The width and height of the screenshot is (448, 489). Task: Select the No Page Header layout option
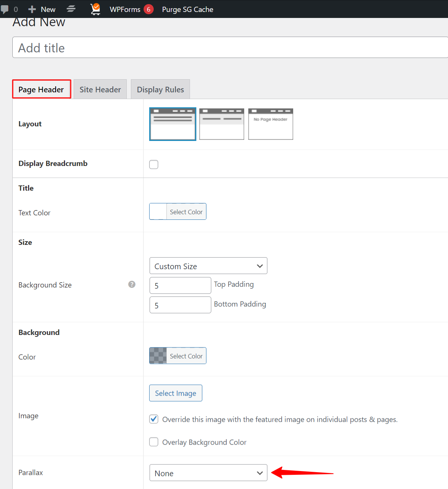[271, 124]
